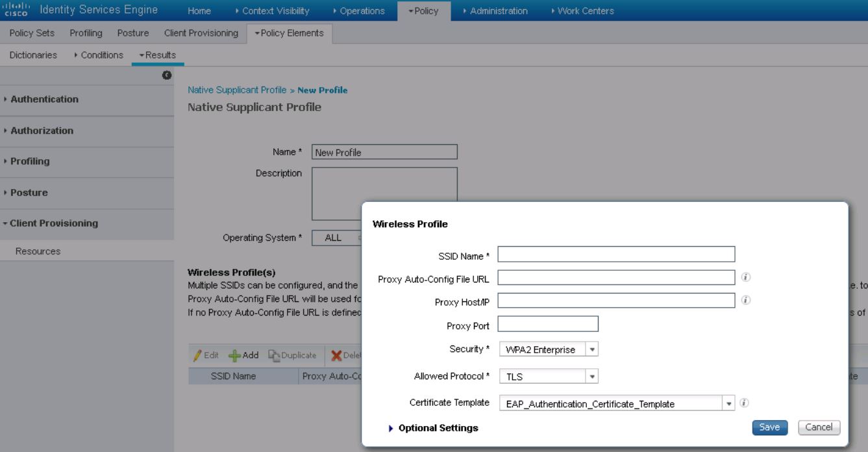Open the Dictionaries sub-tab

(33, 55)
